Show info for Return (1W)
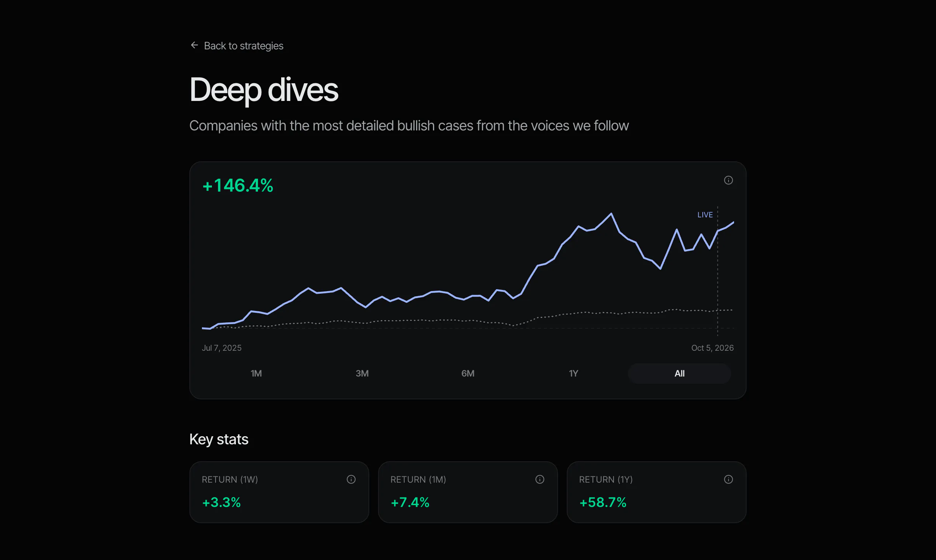 [x=351, y=479]
